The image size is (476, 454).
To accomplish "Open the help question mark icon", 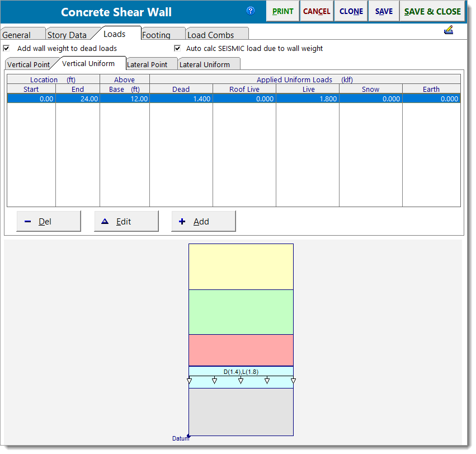I will click(251, 11).
